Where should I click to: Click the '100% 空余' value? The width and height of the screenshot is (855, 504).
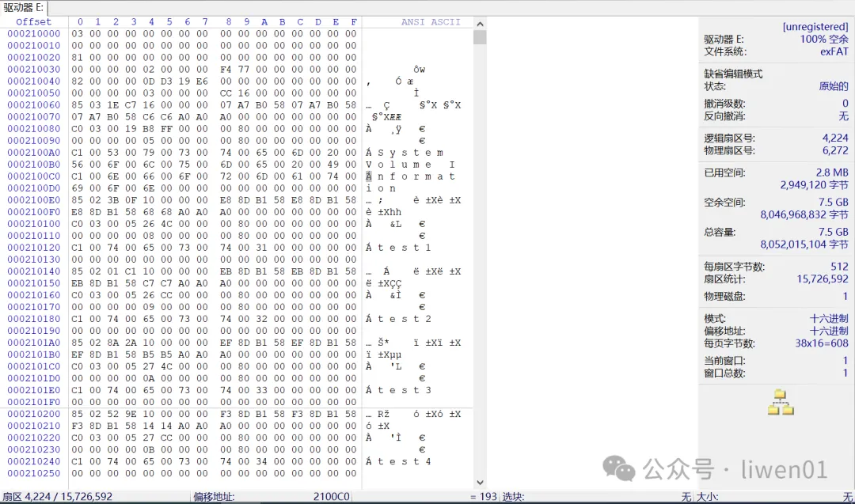[824, 40]
